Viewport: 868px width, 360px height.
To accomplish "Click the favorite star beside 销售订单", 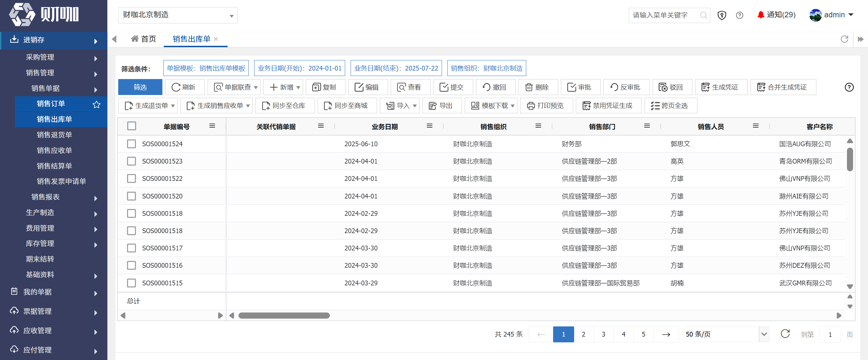I will tap(96, 104).
